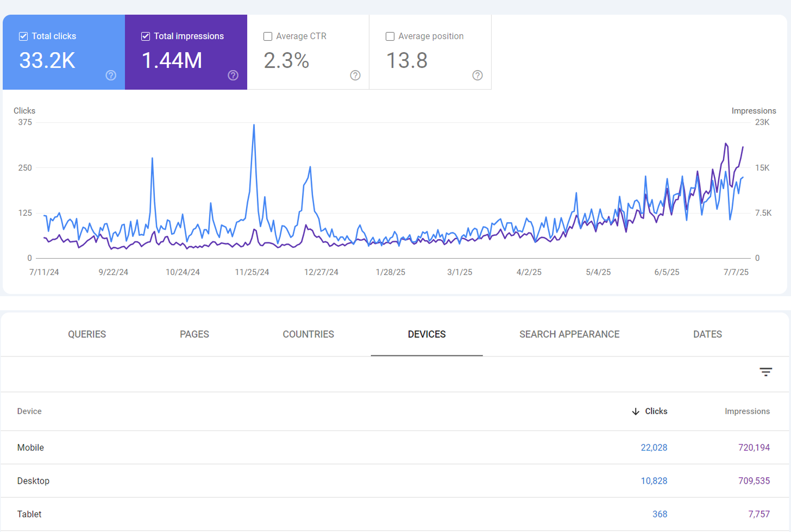Click help icon on Total impressions card
The height and width of the screenshot is (532, 791).
point(233,76)
